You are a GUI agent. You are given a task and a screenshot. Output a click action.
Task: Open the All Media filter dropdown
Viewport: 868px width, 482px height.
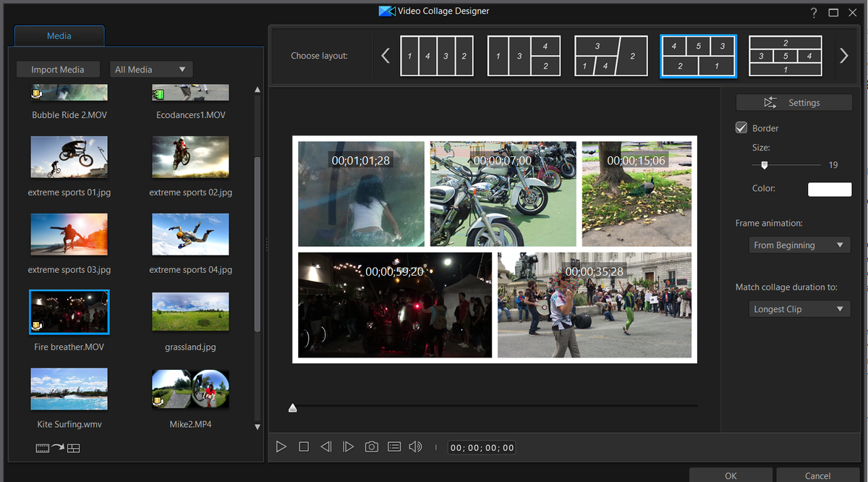(x=150, y=69)
